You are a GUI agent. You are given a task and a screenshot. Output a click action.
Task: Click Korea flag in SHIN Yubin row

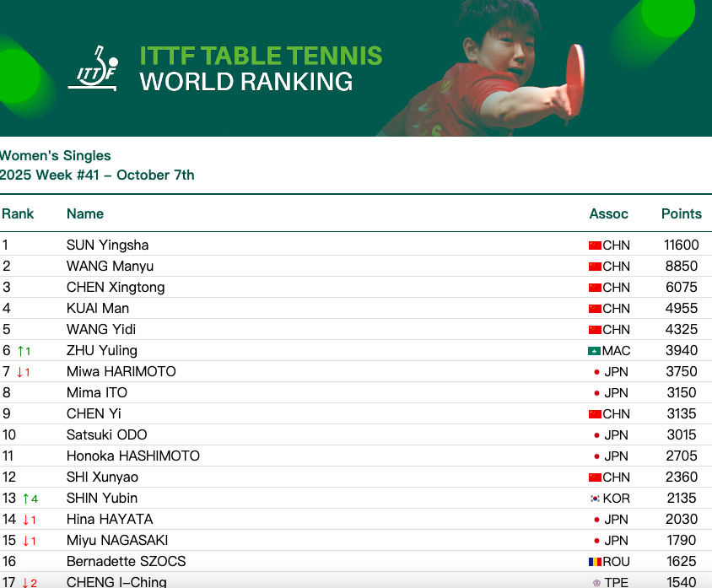pyautogui.click(x=596, y=499)
